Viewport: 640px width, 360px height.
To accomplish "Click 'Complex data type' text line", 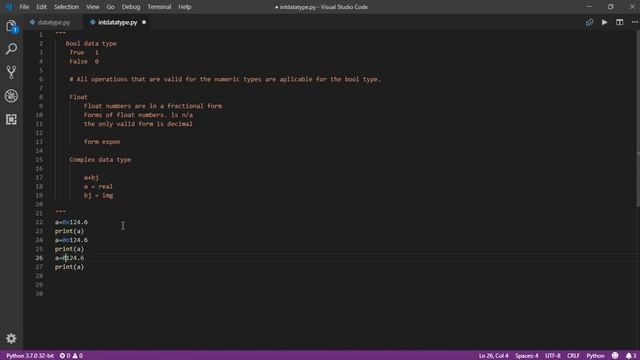I will point(100,160).
